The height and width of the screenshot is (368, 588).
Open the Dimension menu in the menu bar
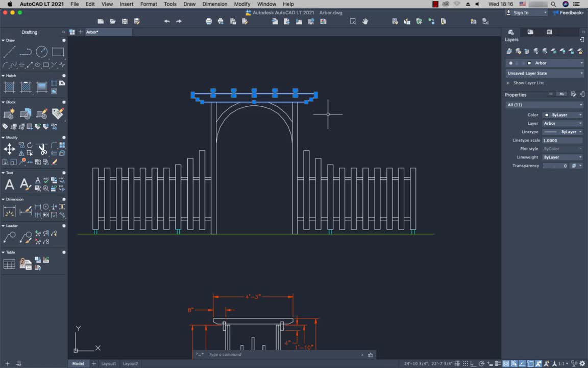pyautogui.click(x=215, y=4)
